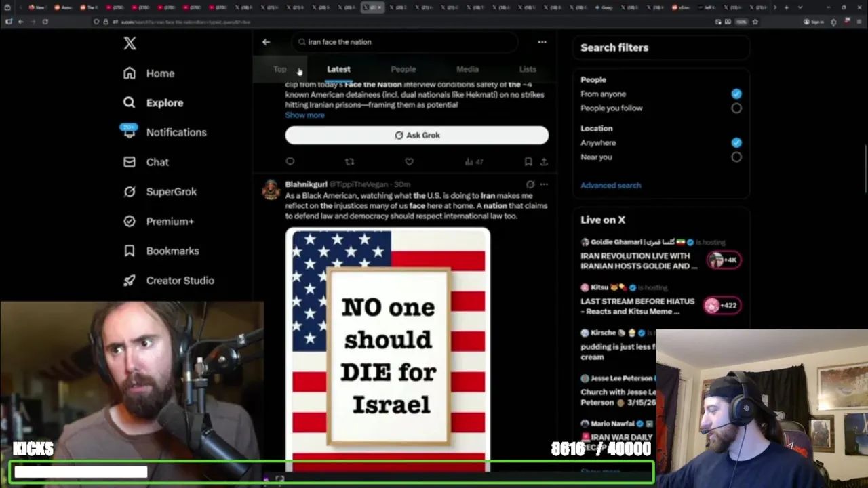Open more options on Blahnikgurl's post
The height and width of the screenshot is (488, 868).
pyautogui.click(x=544, y=184)
